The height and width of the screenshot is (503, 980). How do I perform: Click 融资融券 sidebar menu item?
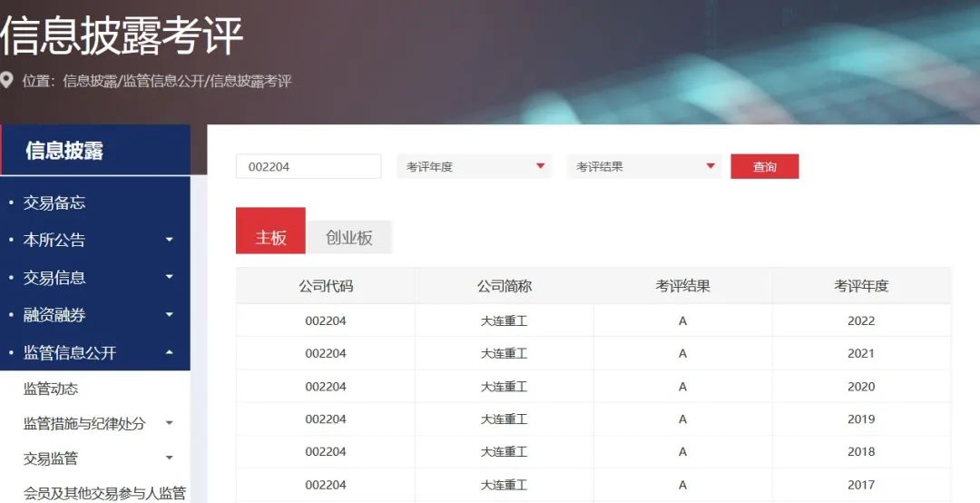[54, 315]
